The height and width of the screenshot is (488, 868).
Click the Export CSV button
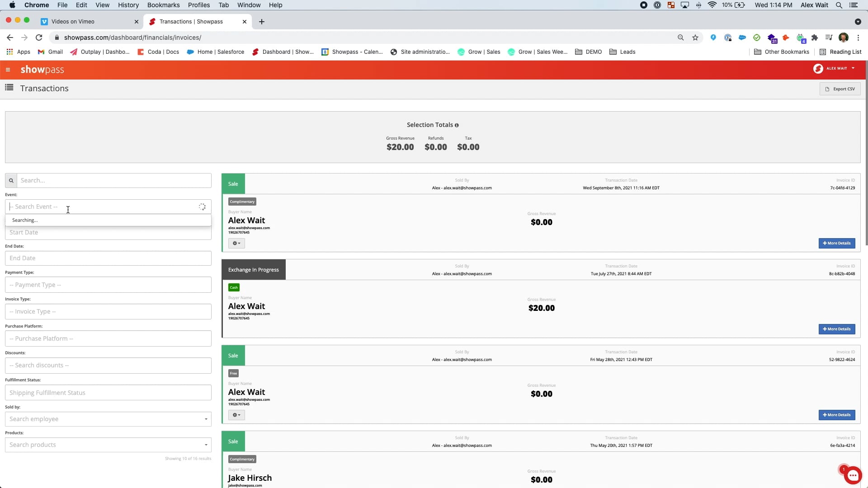840,89
